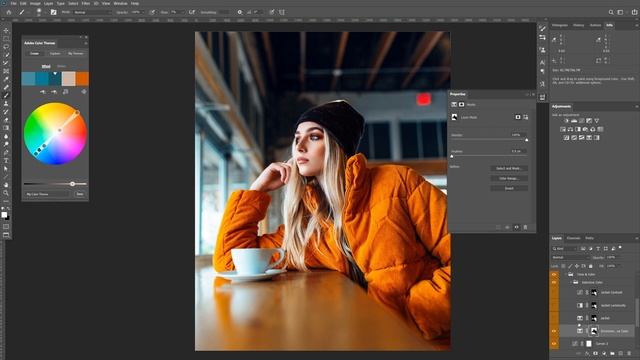Switch to the Histogram tab
This screenshot has width=640, height=360.
click(560, 25)
